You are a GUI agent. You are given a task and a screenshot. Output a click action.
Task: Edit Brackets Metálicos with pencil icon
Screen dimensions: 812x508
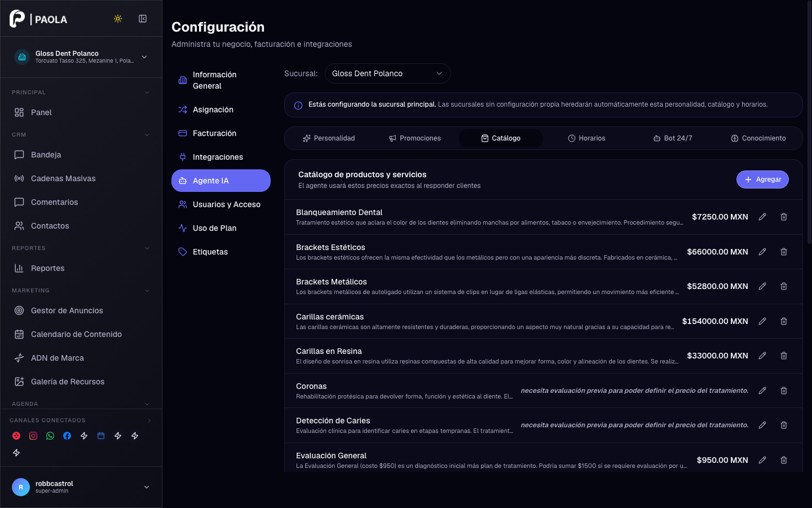coord(762,286)
